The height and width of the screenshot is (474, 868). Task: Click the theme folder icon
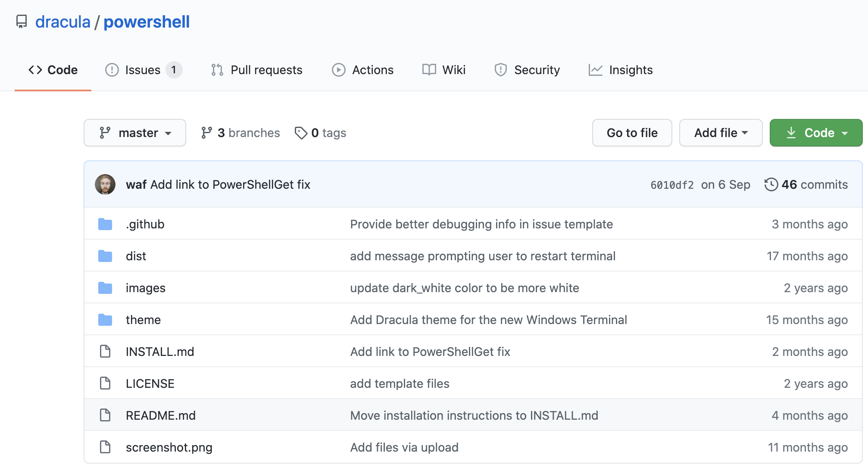pyautogui.click(x=105, y=320)
